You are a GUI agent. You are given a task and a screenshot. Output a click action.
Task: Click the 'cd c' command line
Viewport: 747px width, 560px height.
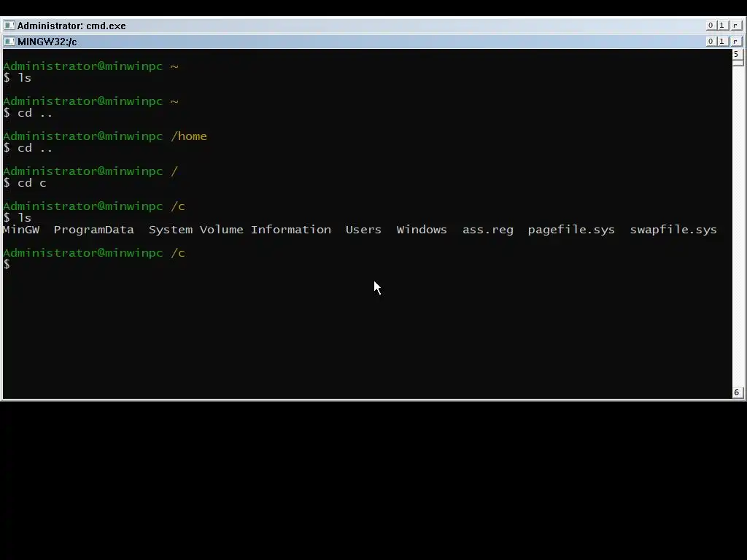[25, 183]
